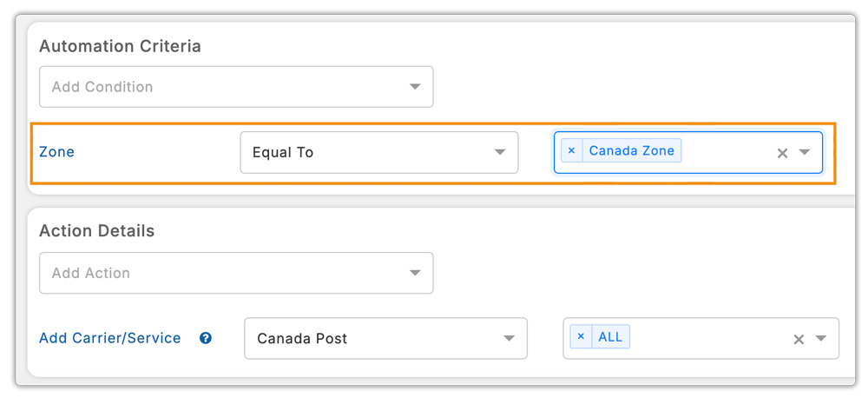Click the Zone condition label
Viewport: 868px width, 398px height.
tap(57, 152)
